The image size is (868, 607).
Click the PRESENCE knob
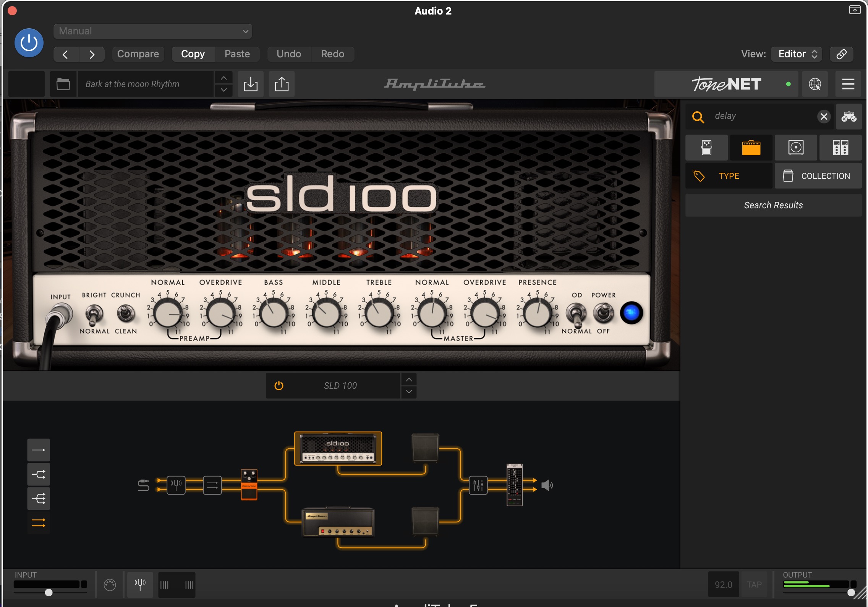(537, 313)
